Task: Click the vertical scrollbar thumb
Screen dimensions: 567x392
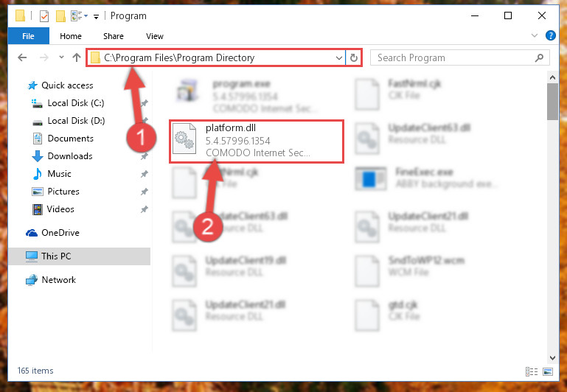Action: (x=552, y=102)
